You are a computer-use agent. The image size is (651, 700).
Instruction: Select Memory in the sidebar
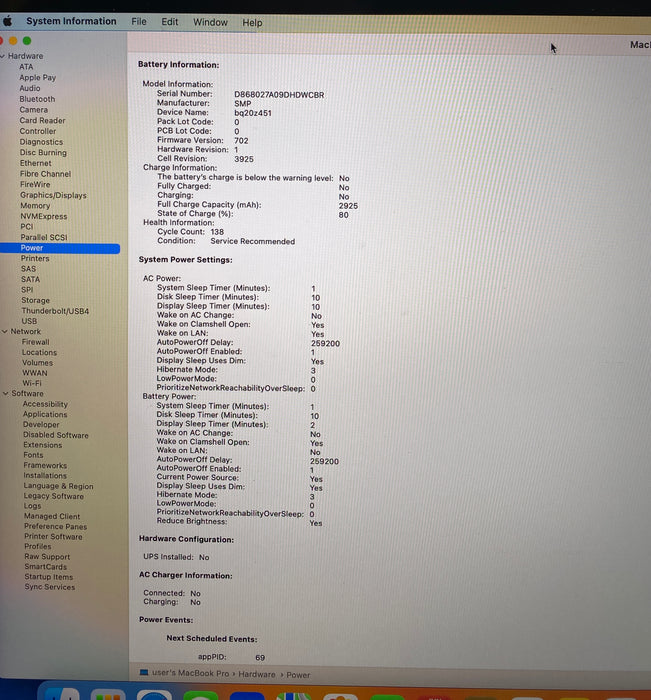click(35, 205)
